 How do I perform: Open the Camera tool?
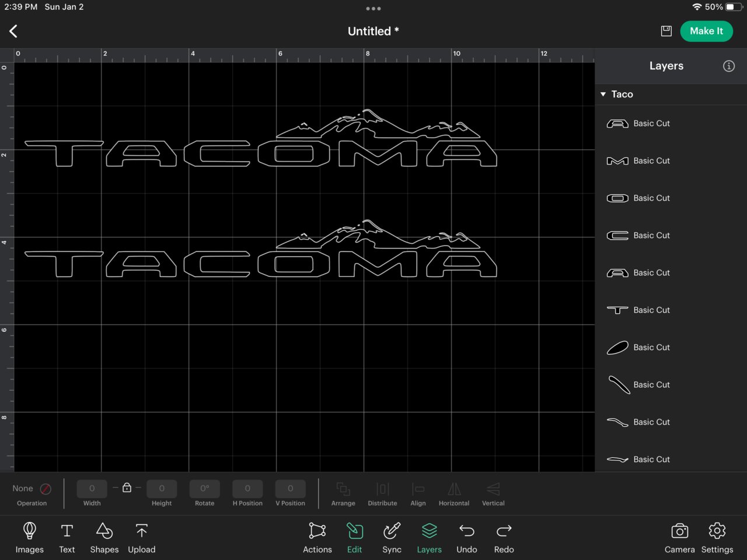pyautogui.click(x=680, y=537)
